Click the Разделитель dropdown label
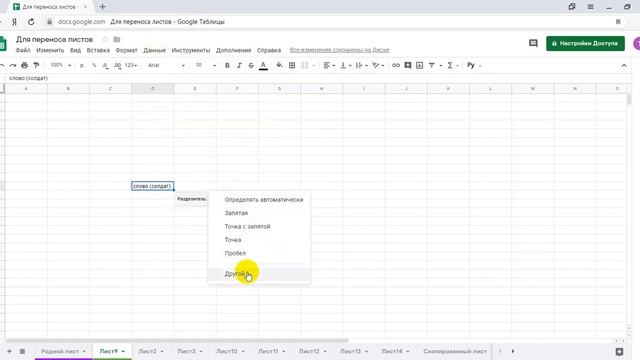Image resolution: width=640 pixels, height=360 pixels. 191,199
